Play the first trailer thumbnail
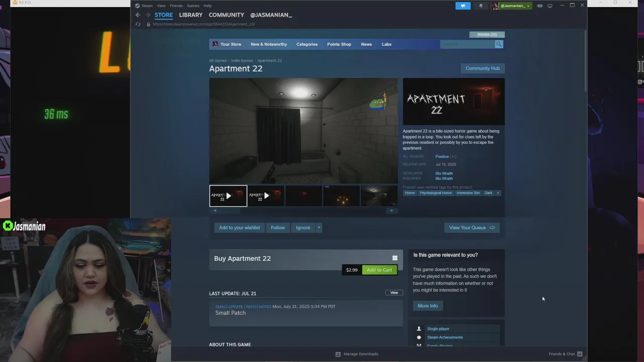Viewport: 644px width, 362px height. [x=228, y=196]
